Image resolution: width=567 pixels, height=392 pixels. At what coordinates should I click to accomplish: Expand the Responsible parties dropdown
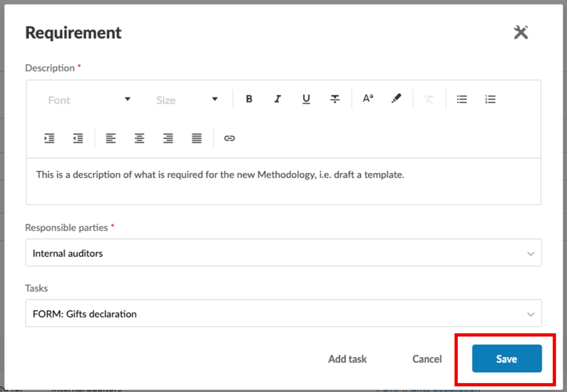(x=283, y=253)
